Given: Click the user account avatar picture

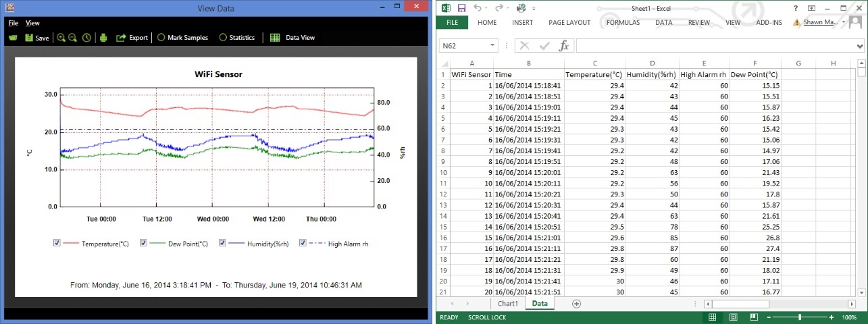Looking at the screenshot, I should tap(855, 22).
